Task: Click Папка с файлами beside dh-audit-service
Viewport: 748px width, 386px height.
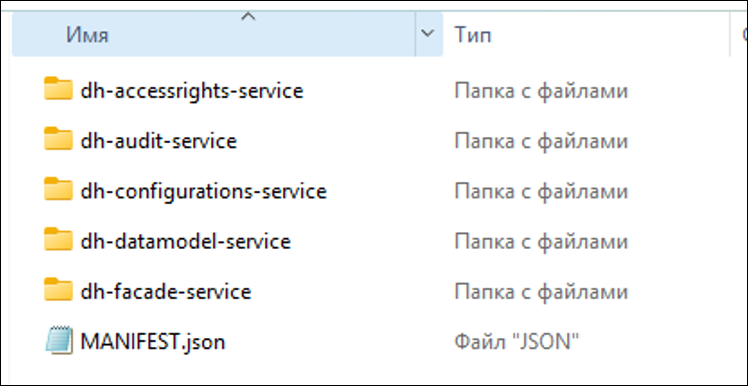Action: point(541,142)
